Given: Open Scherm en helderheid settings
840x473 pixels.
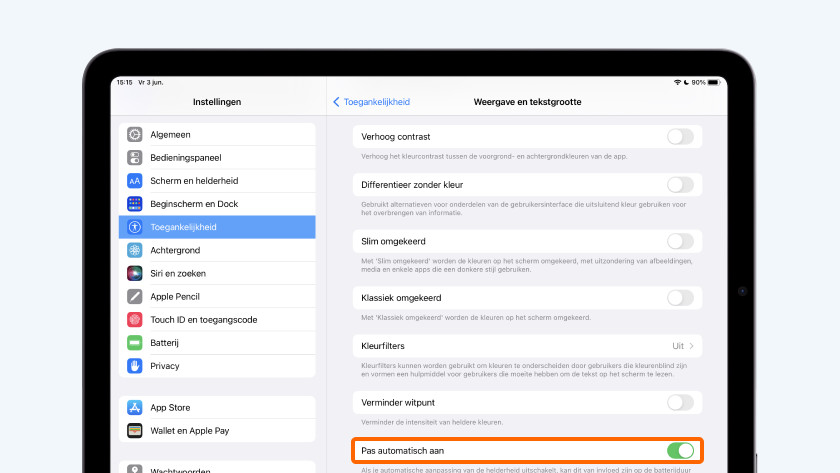Looking at the screenshot, I should coord(217,181).
